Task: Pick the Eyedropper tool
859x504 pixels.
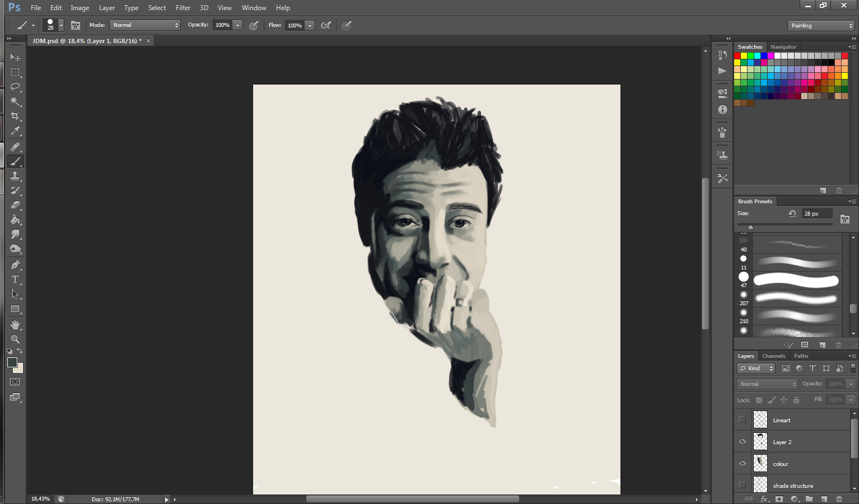Action: (x=15, y=131)
